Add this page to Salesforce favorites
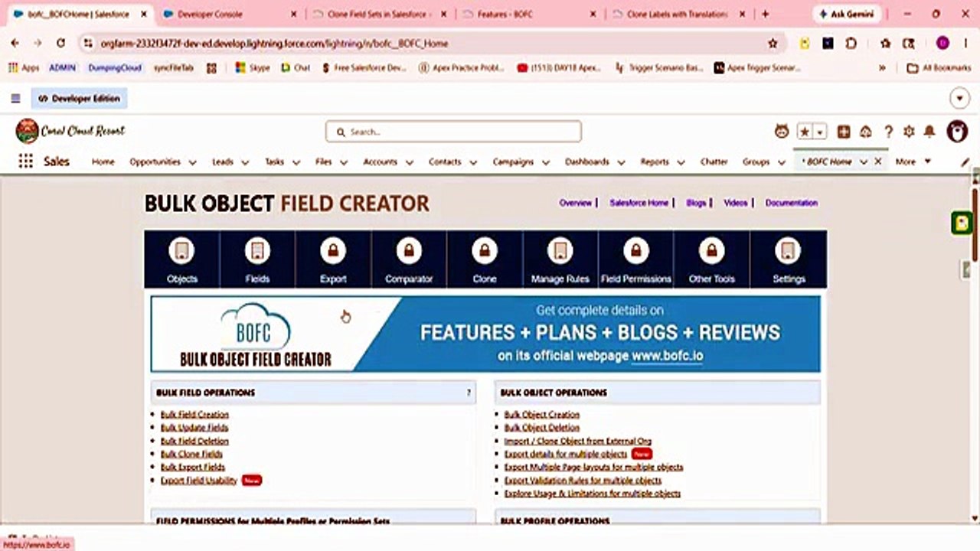 805,132
